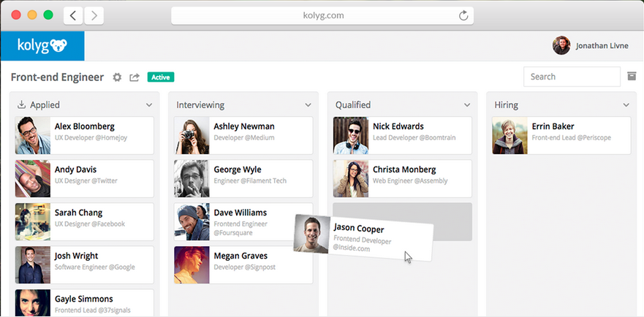Click the Qualified column heading
Viewport: 644px width, 317px height.
(353, 105)
